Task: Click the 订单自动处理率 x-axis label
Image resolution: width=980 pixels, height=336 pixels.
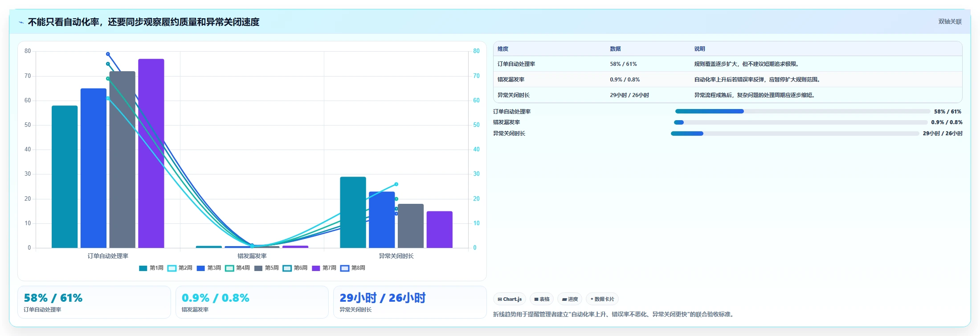Action: pos(108,256)
